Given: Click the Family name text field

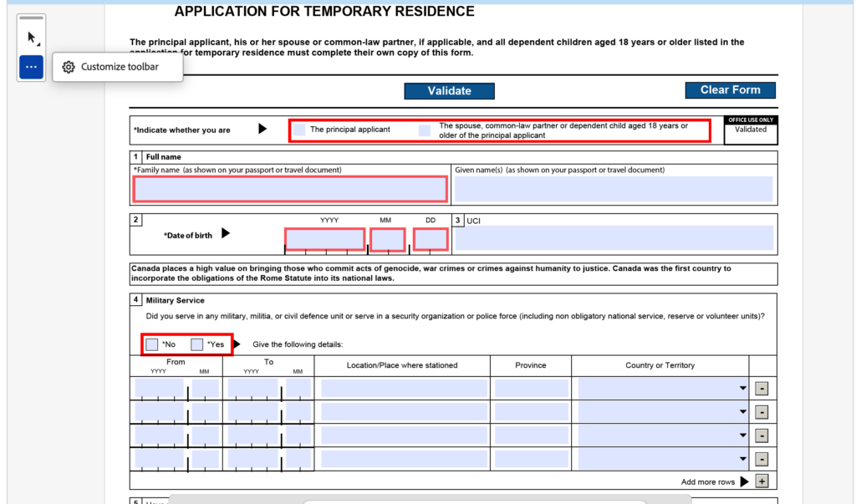Looking at the screenshot, I should (290, 190).
